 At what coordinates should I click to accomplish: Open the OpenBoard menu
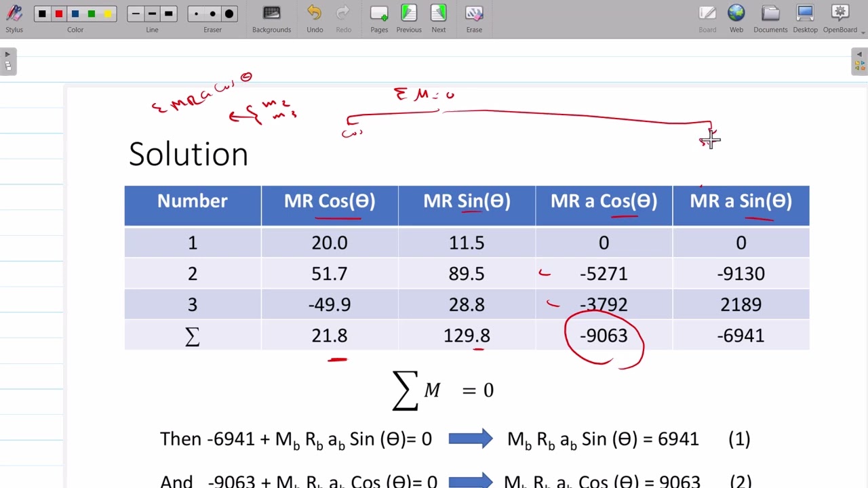tap(840, 18)
